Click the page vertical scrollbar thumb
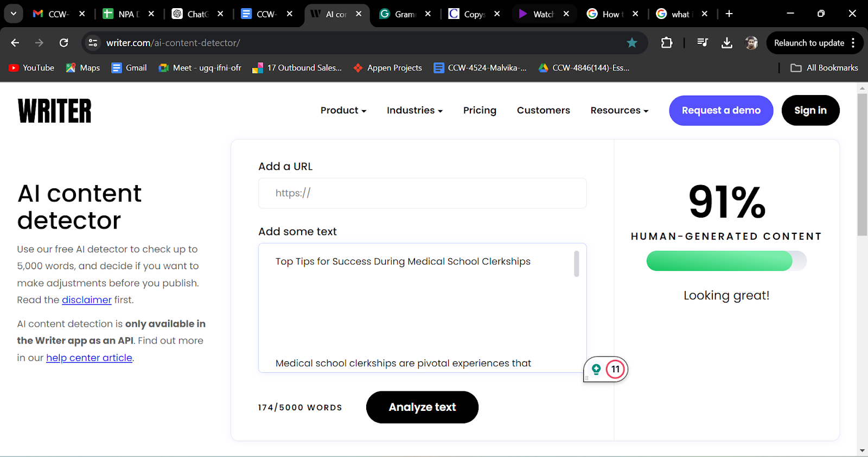 click(862, 164)
